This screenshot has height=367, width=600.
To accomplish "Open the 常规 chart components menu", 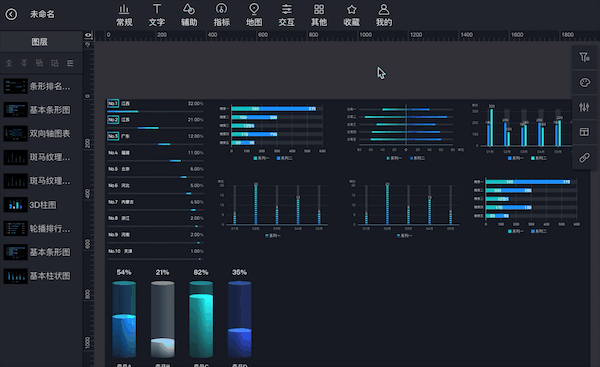I will [124, 15].
